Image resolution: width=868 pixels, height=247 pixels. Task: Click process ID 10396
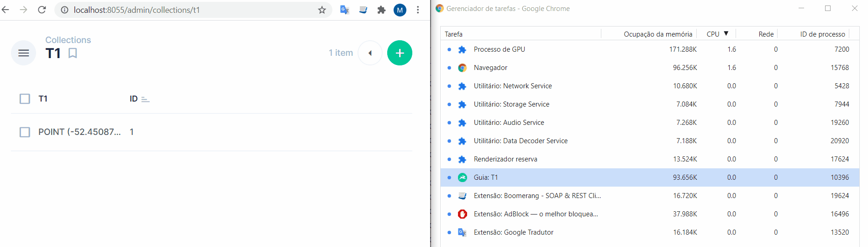click(x=840, y=177)
